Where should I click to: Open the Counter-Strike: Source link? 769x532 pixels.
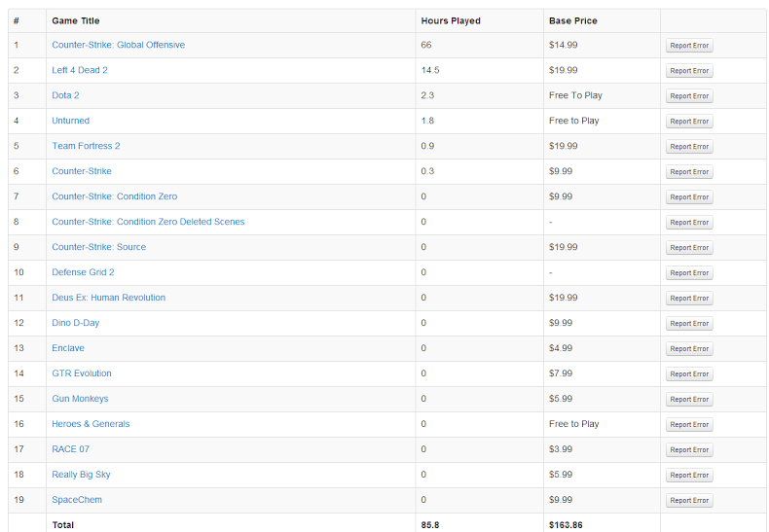[x=98, y=247]
